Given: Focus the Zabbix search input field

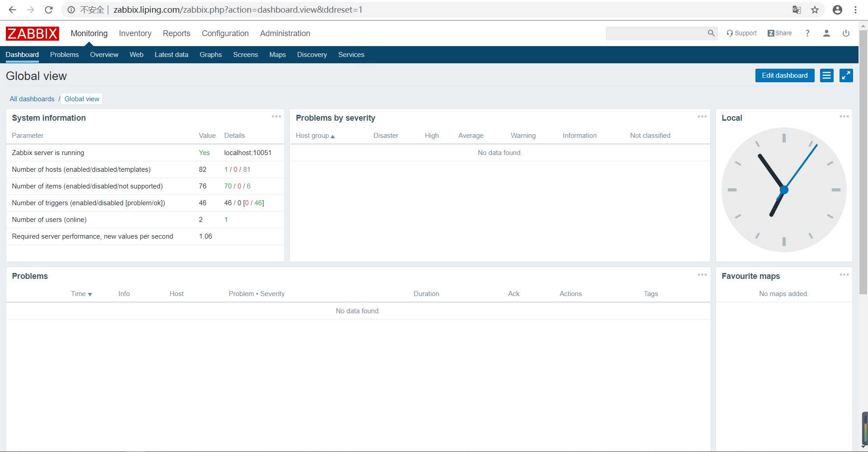Looking at the screenshot, I should [x=656, y=33].
